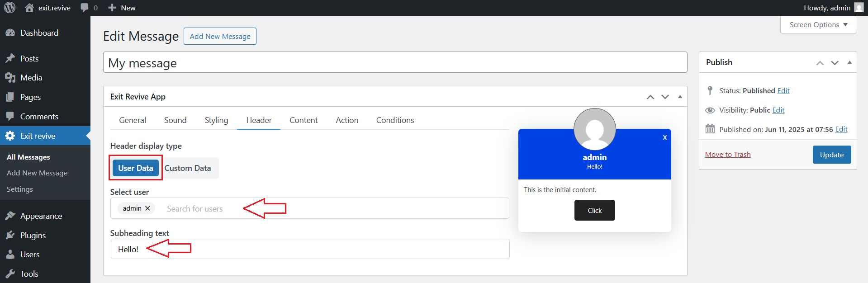Viewport: 868px width, 283px height.
Task: Open Dashboard from the sidebar
Action: 39,33
